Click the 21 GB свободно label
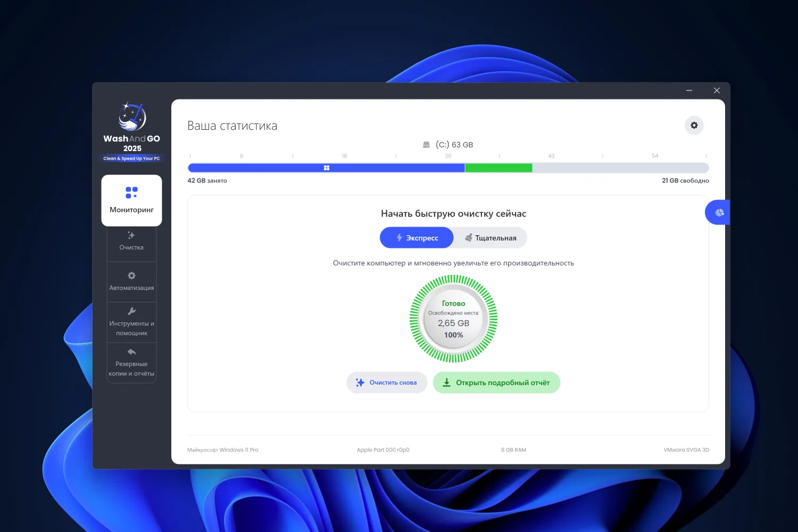798x532 pixels. pos(685,181)
